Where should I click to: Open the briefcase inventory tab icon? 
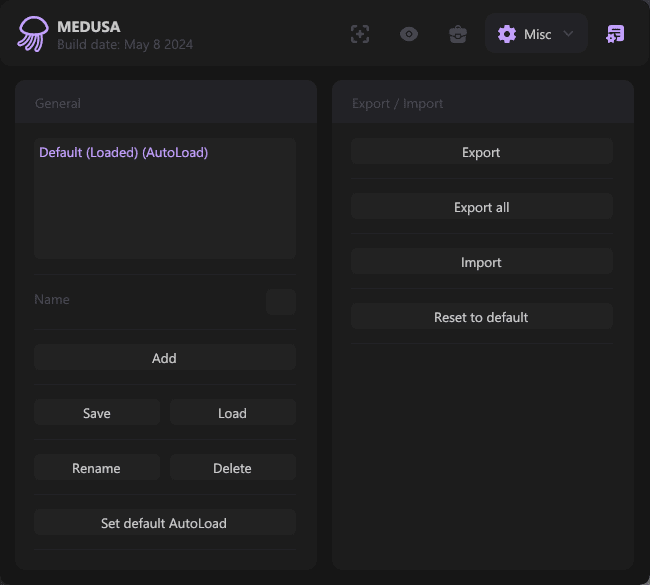pos(458,34)
